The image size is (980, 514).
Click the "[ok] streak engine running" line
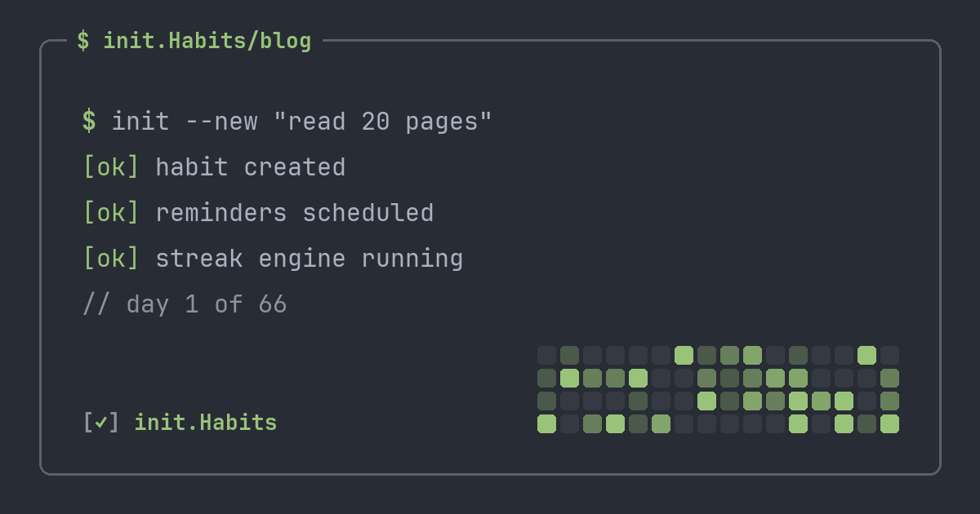[273, 259]
